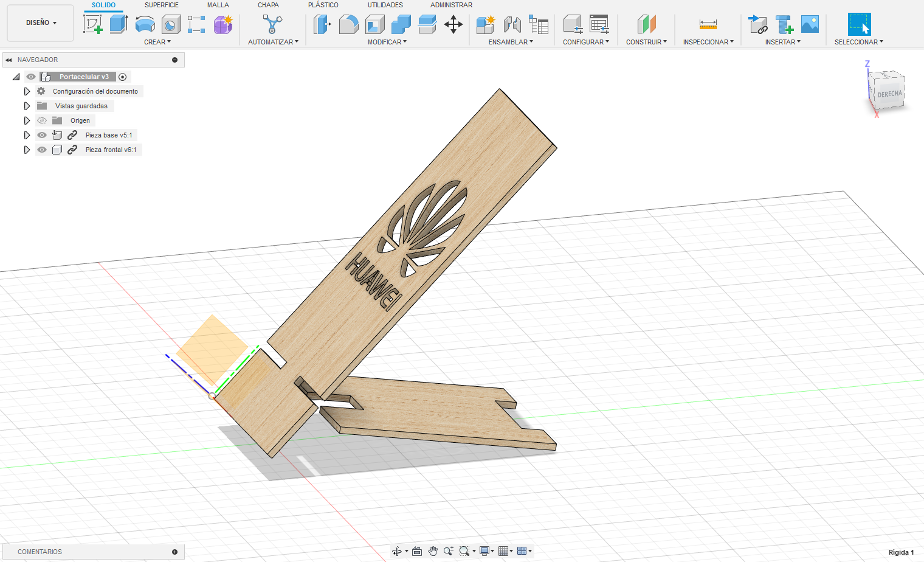Select the Joint tool icon

pyautogui.click(x=512, y=24)
